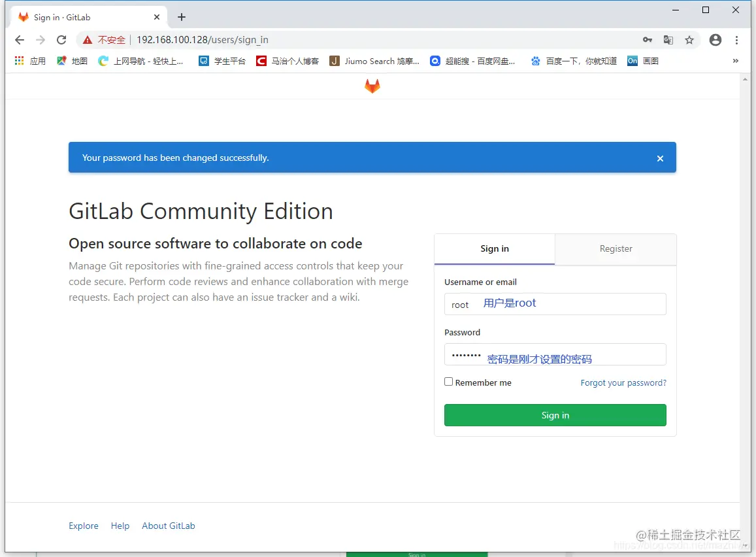Open the saved passwords key icon

[x=647, y=39]
